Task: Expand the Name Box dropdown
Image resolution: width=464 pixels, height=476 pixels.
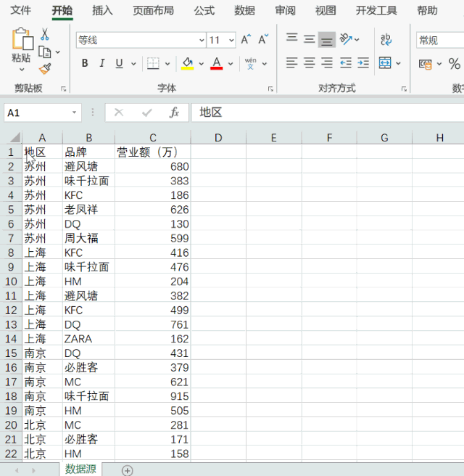Action: click(74, 112)
